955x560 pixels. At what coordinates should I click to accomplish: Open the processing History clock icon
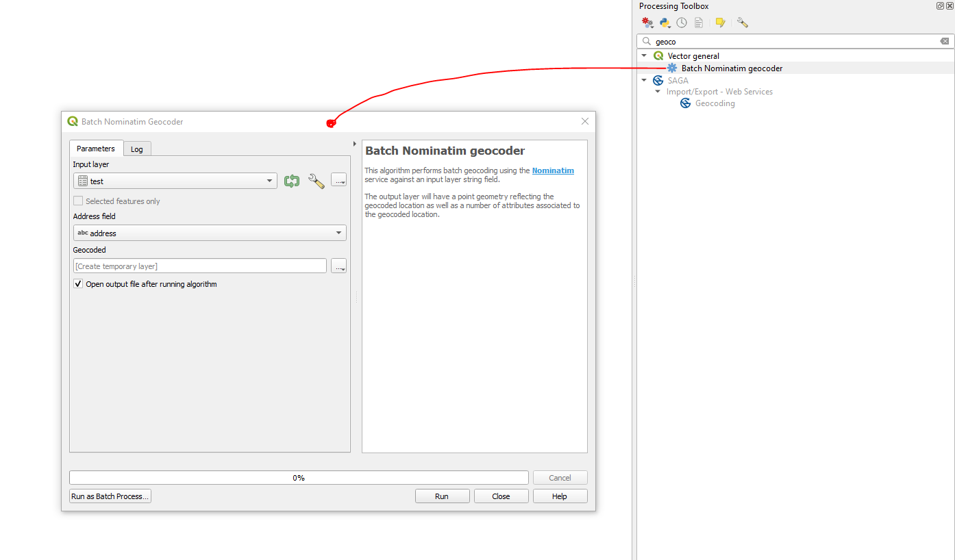click(x=682, y=23)
